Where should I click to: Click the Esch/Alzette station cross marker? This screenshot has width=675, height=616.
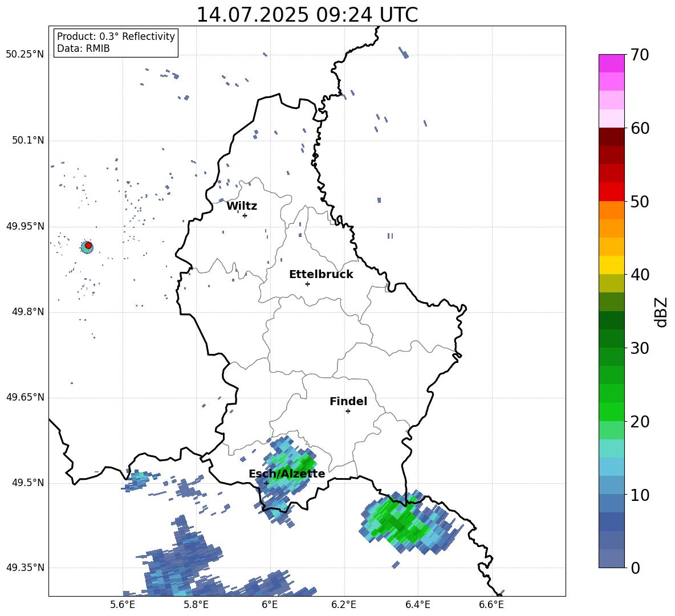pos(266,483)
